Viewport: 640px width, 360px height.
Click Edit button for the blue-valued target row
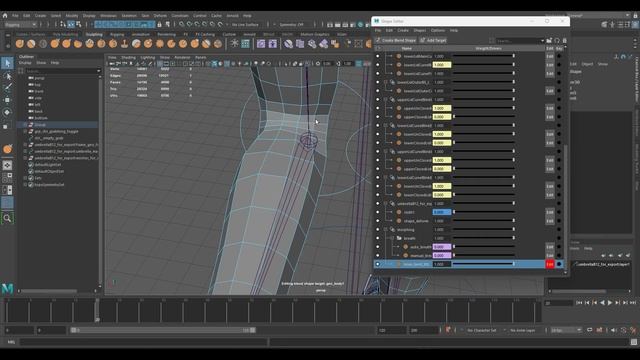[550, 212]
